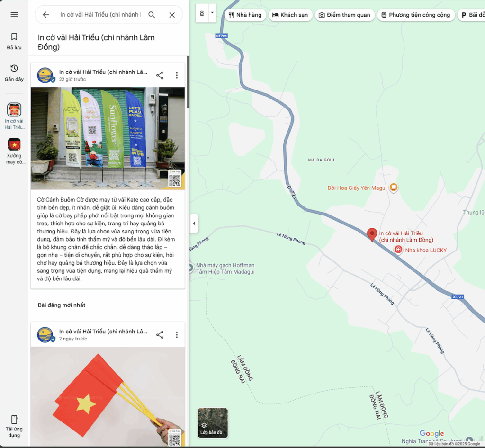
Task: Open the Vietnam hand flags photo
Action: pyautogui.click(x=108, y=396)
